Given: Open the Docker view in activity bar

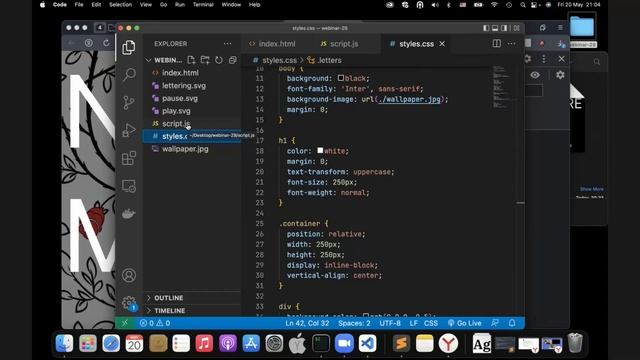Looking at the screenshot, I should 129,213.
